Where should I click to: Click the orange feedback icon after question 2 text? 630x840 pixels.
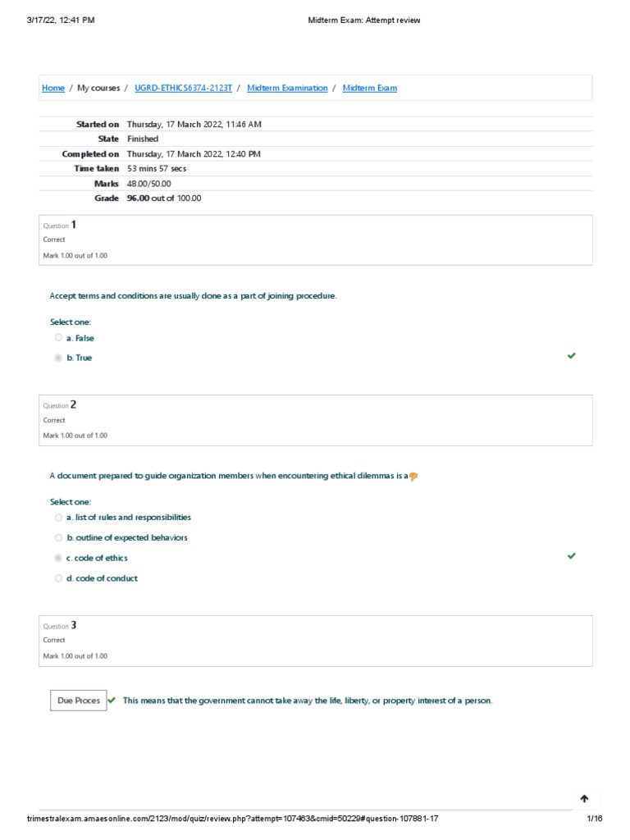[413, 476]
